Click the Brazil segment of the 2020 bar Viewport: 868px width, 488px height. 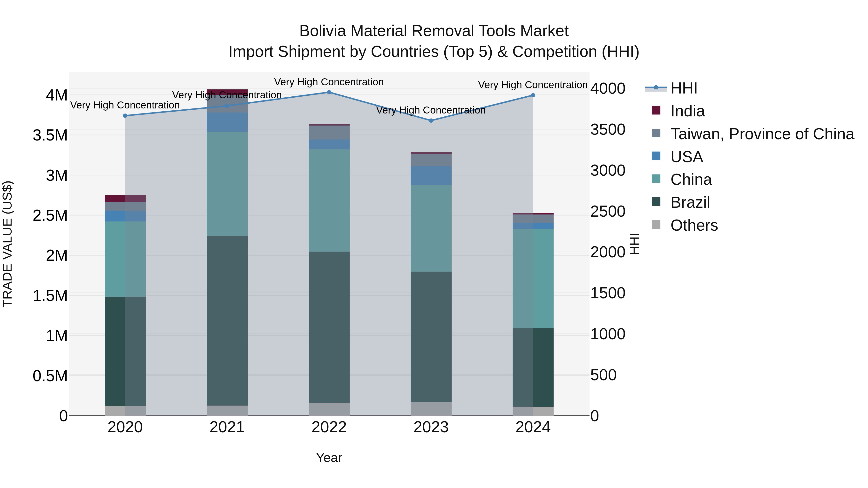125,351
